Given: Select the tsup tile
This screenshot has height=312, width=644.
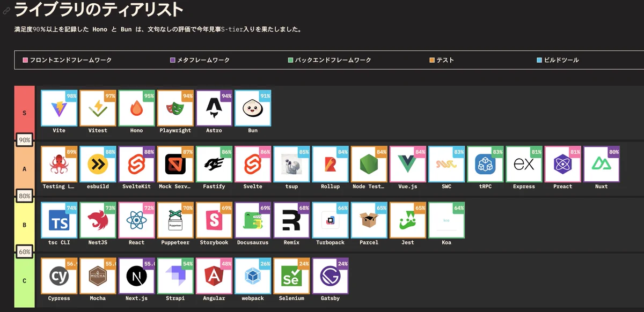Looking at the screenshot, I should point(291,165).
